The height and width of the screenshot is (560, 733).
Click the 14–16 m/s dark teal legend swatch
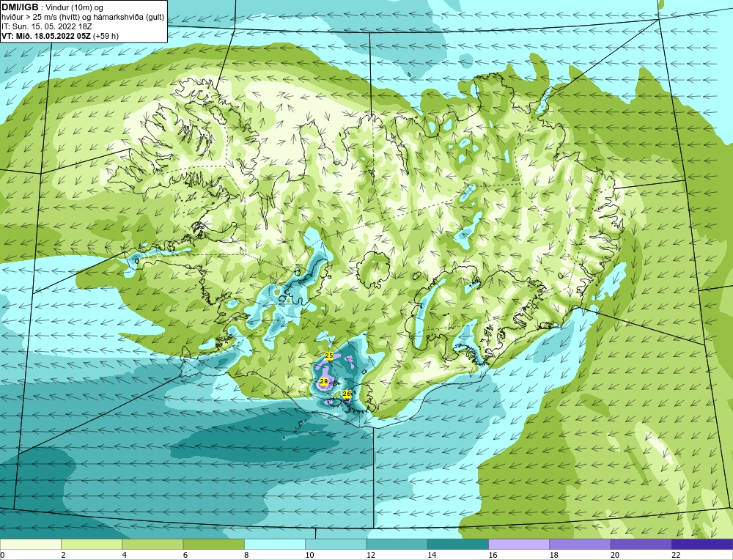pos(458,544)
